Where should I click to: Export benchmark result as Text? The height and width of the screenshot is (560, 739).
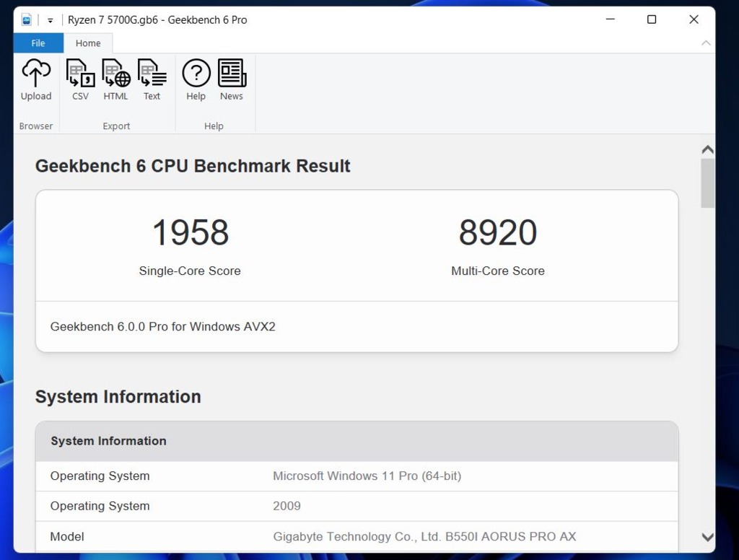tap(152, 79)
